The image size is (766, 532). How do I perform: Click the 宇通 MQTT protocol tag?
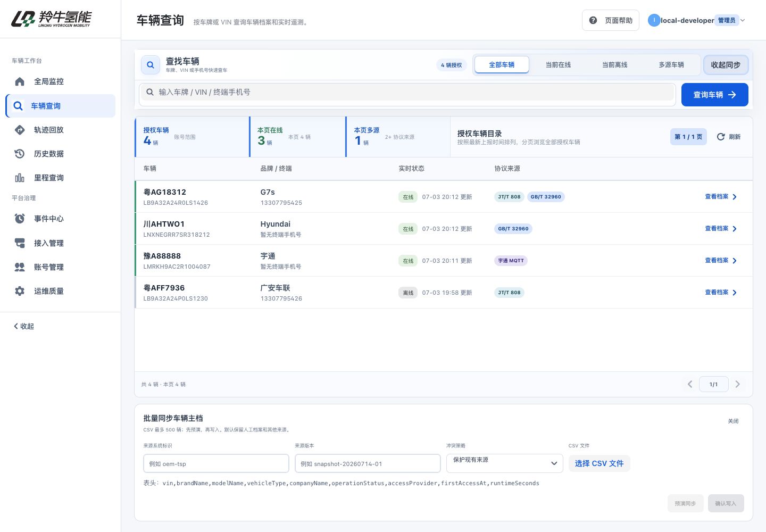coord(511,261)
